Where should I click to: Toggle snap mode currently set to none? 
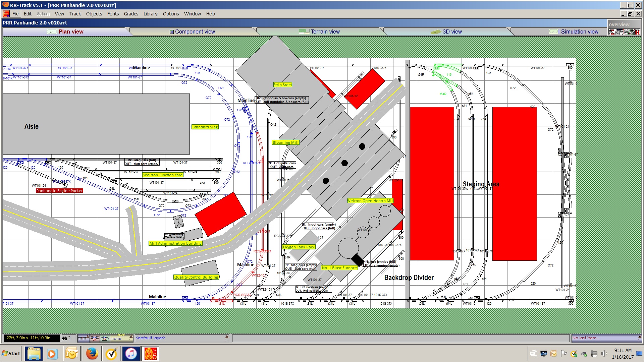pyautogui.click(x=116, y=339)
